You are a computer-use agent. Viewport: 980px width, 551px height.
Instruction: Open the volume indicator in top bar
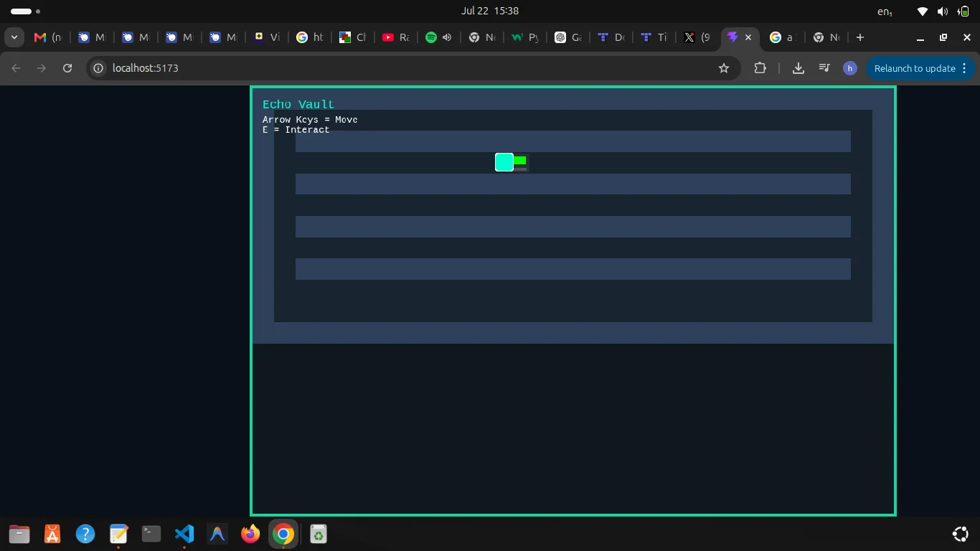943,11
